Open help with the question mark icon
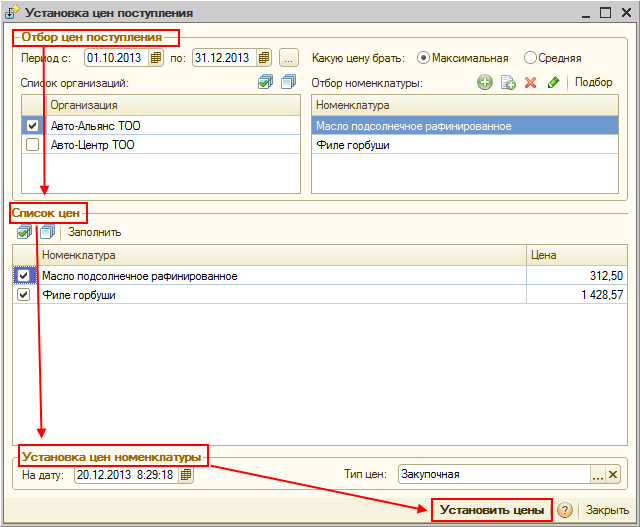640x527 pixels. [565, 510]
